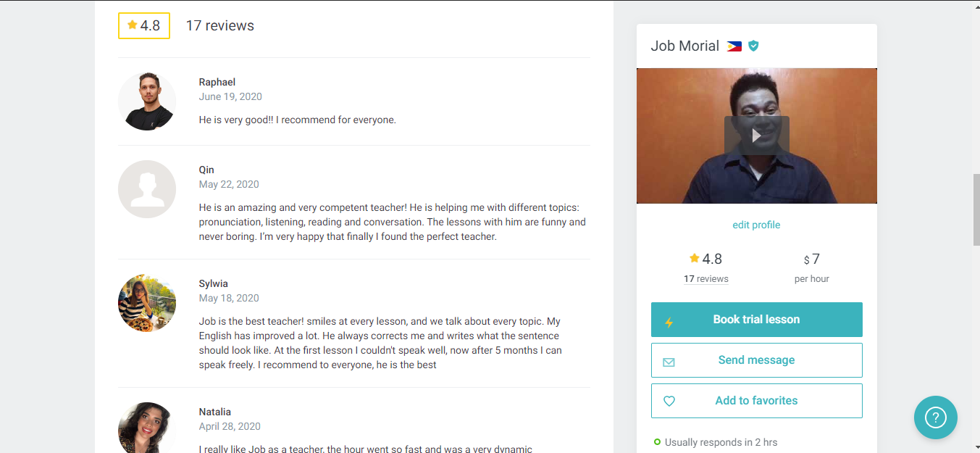Click the envelope message icon
Viewport: 980px width, 453px height.
point(669,361)
